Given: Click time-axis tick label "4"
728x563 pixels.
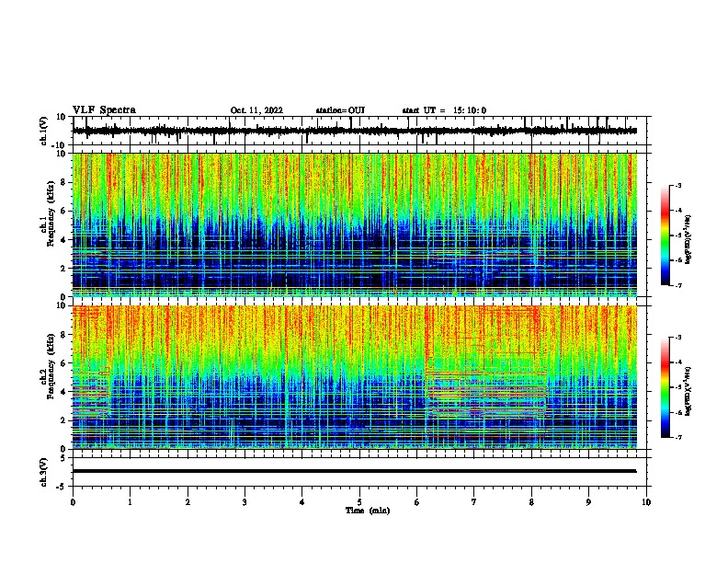Looking at the screenshot, I should 302,502.
